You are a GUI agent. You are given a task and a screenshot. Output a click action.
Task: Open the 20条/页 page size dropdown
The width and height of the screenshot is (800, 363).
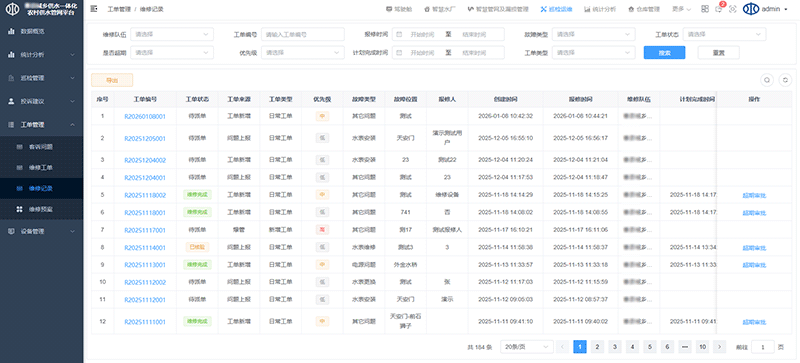[527, 347]
